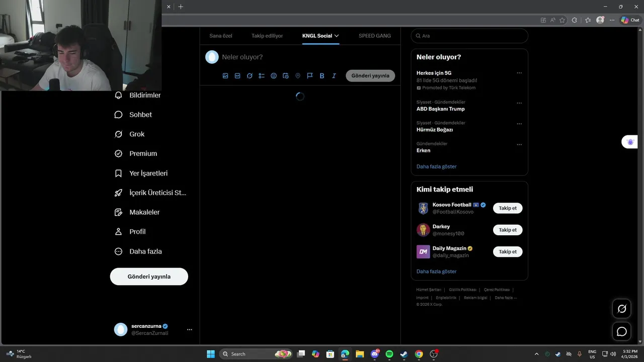Open the floating chat messages button
The image size is (644, 362).
point(622,332)
